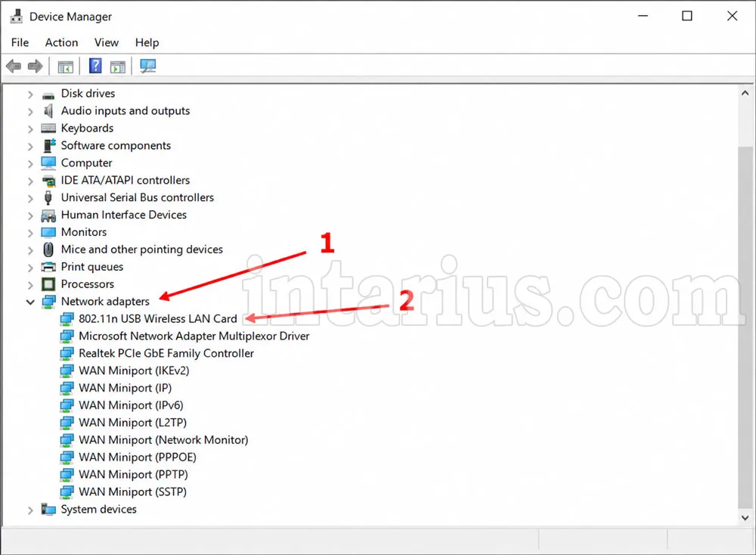This screenshot has height=555, width=756.
Task: Click the scrollbar down arrow
Action: (745, 517)
